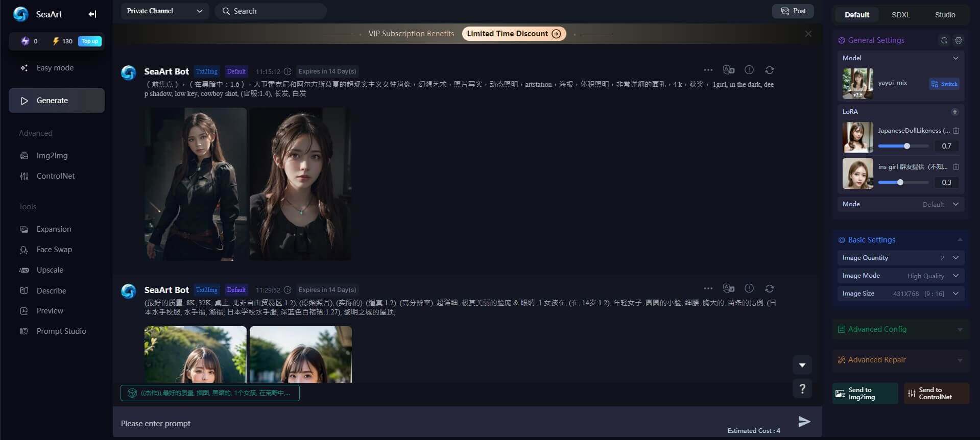The width and height of the screenshot is (980, 440).
Task: Click the Search field
Action: tap(271, 11)
